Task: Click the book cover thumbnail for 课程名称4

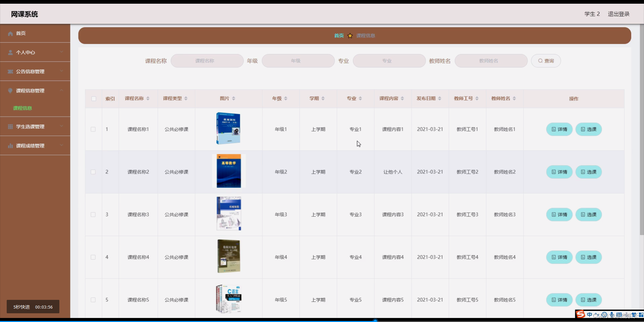Action: tap(229, 256)
